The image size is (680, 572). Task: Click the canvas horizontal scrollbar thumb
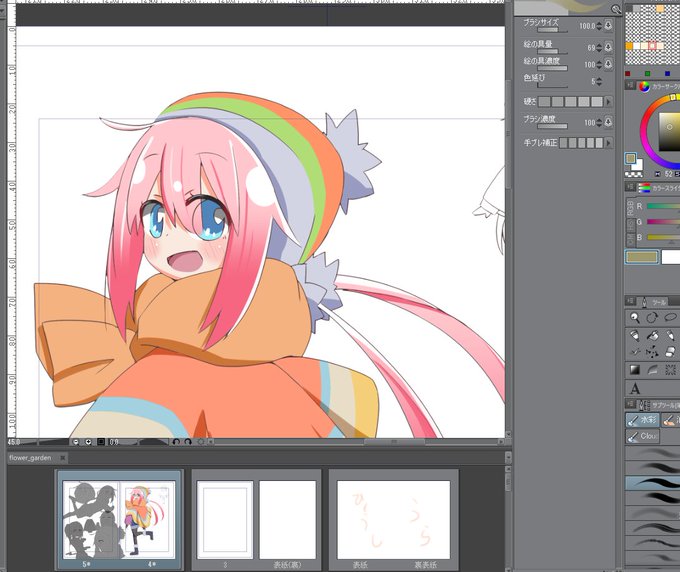(394, 442)
